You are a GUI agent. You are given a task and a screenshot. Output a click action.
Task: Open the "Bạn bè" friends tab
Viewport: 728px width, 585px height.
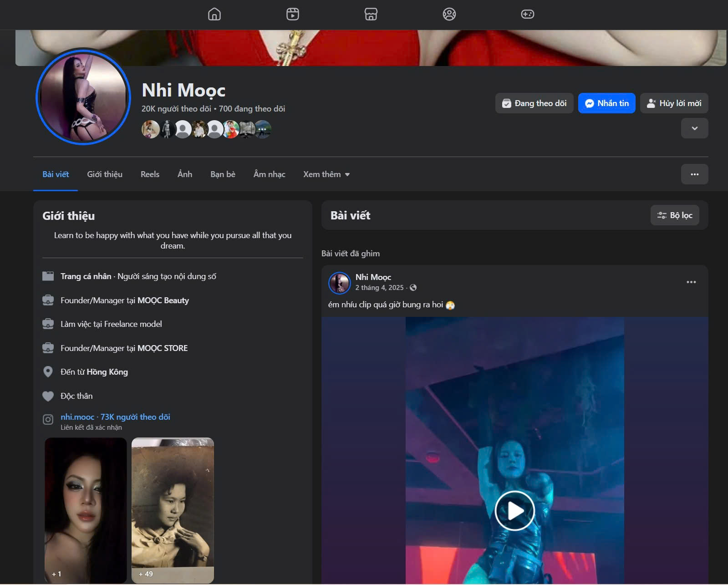223,174
